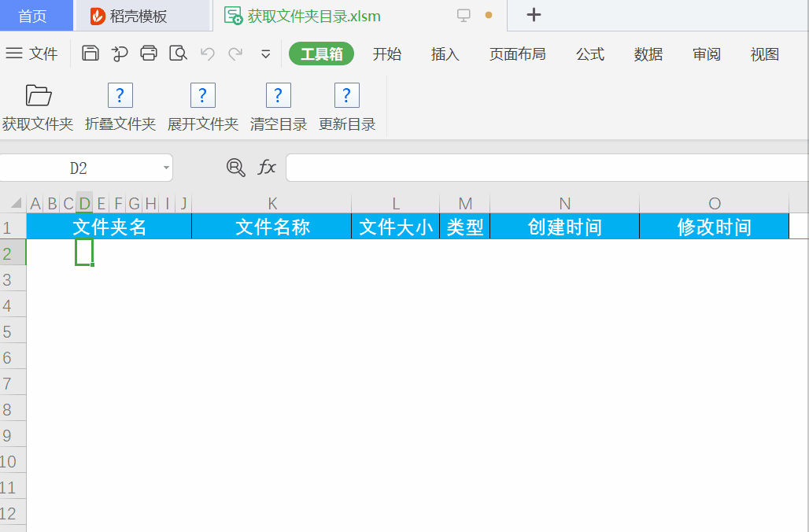Click the Undo icon
809x532 pixels.
(x=206, y=54)
